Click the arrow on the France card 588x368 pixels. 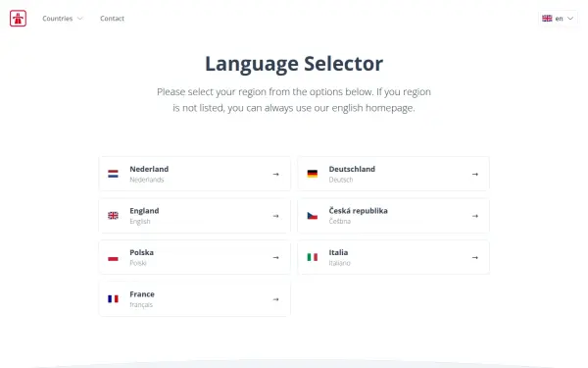point(276,299)
